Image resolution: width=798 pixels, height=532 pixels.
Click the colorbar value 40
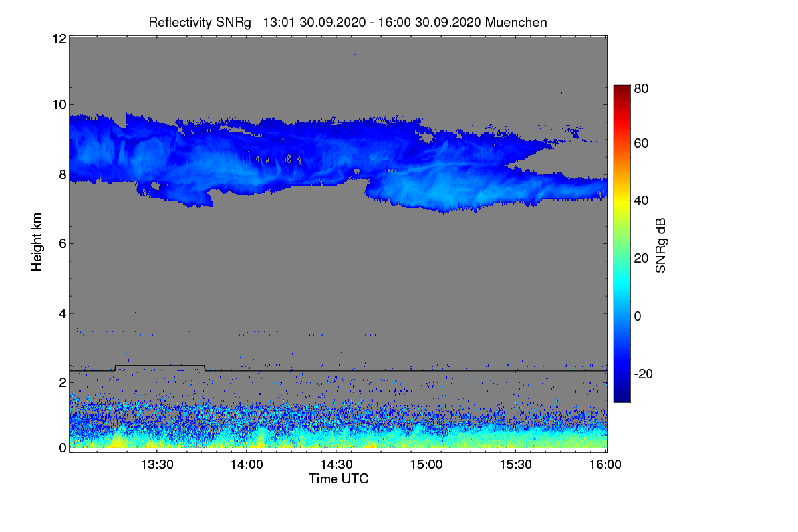click(641, 200)
